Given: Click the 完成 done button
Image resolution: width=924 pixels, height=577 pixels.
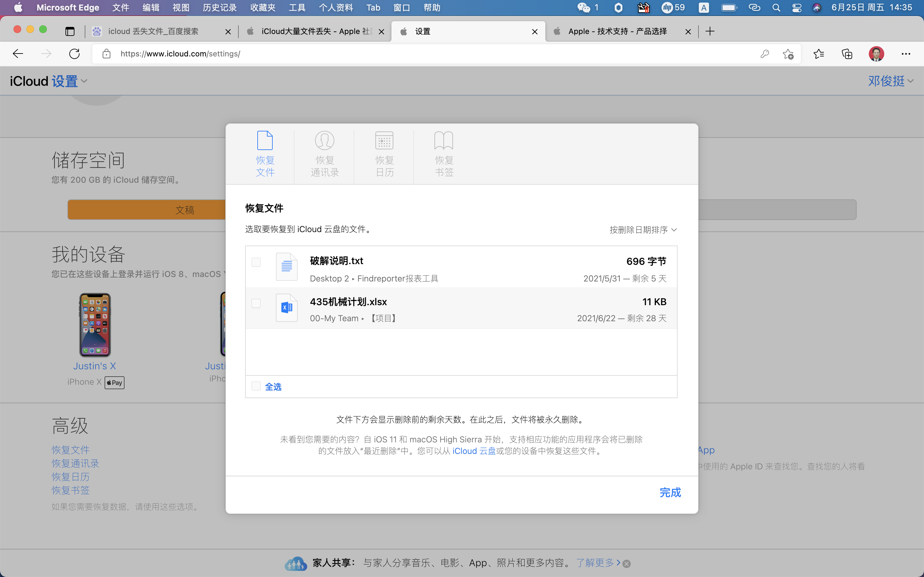Looking at the screenshot, I should click(670, 493).
